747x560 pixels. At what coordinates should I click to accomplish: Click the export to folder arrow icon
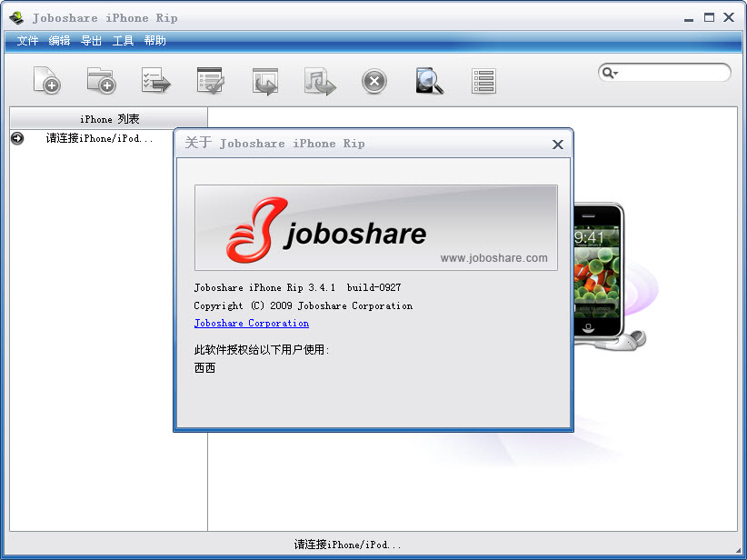tap(265, 81)
